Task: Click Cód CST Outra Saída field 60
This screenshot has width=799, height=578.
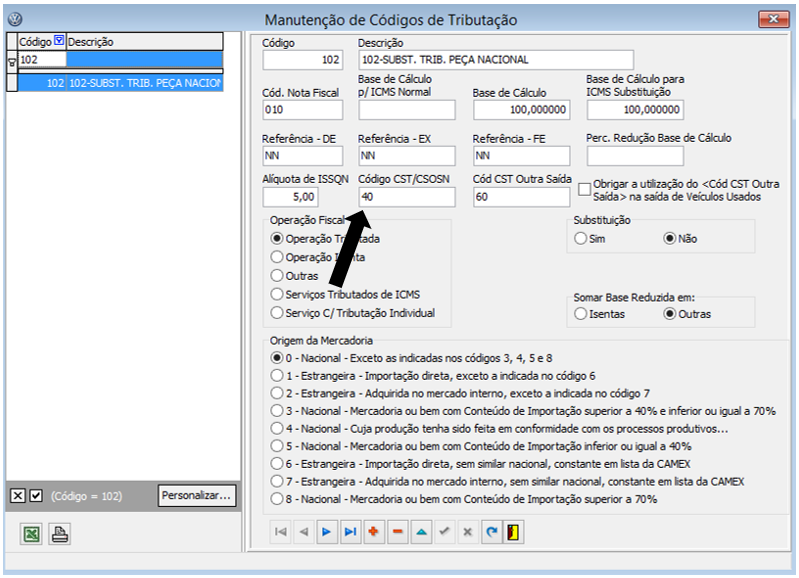Action: pyautogui.click(x=521, y=197)
